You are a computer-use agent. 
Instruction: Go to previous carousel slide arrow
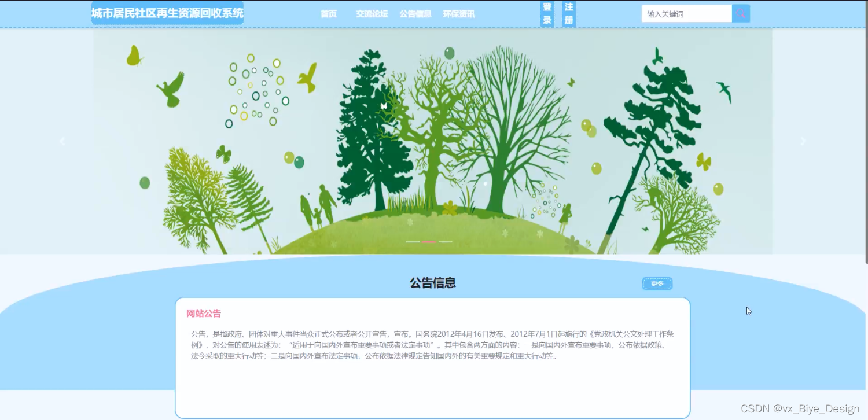62,141
